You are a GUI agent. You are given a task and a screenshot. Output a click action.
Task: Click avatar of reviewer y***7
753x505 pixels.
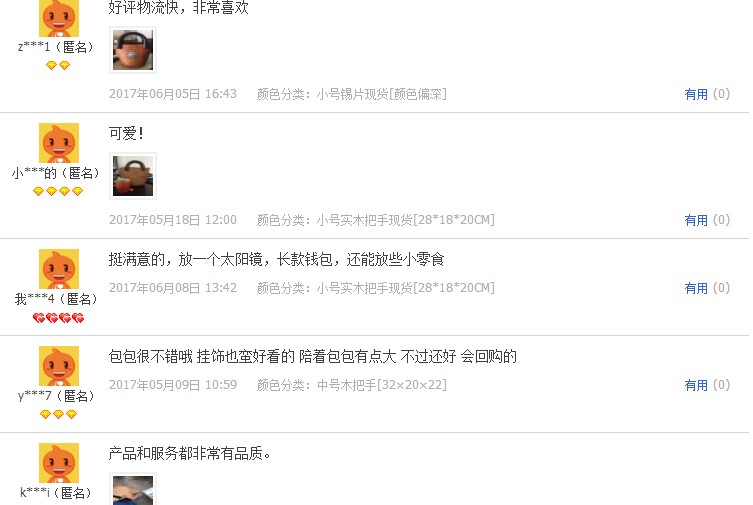pos(59,366)
